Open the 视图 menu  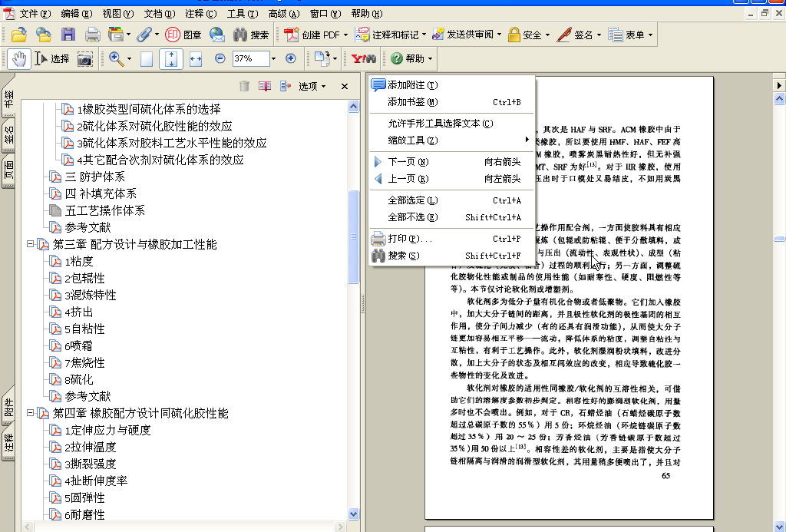point(118,14)
